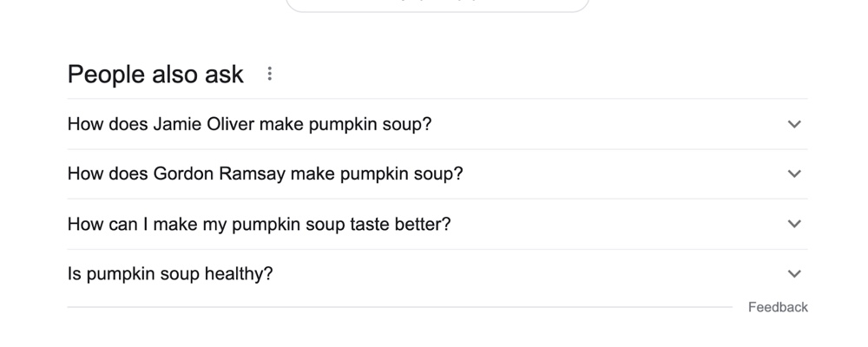
Task: Send Feedback on People also ask
Action: (x=778, y=307)
